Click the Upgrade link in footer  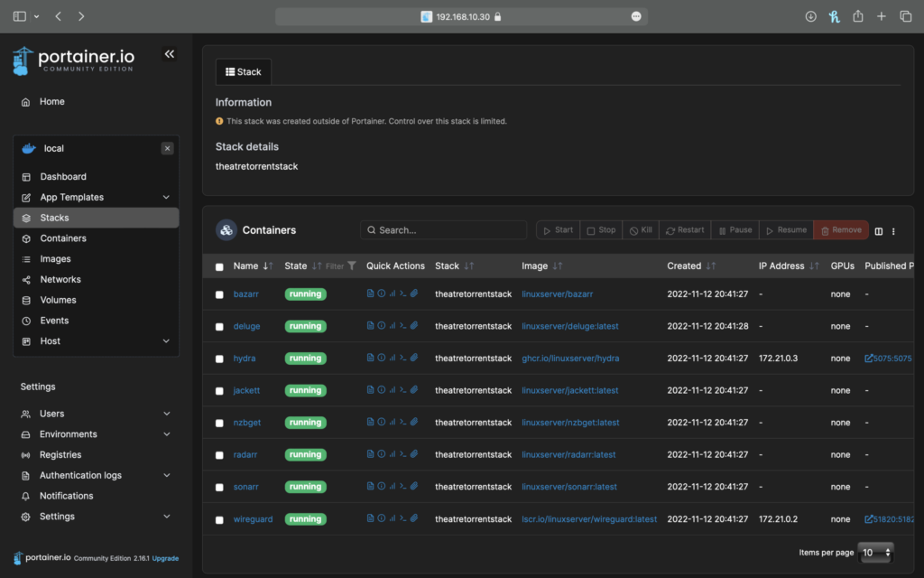[x=166, y=558]
